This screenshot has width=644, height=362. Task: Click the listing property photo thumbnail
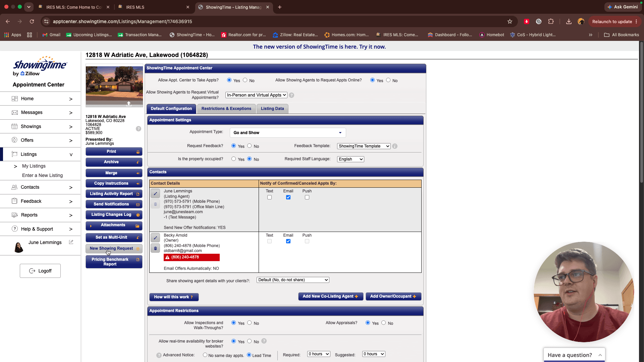[x=114, y=85]
